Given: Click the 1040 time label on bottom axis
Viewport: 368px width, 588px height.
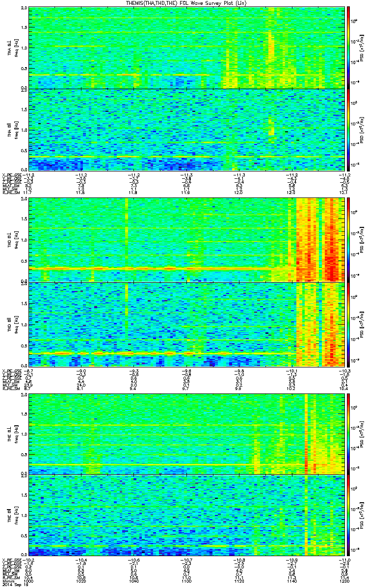Looking at the screenshot, I should click(x=134, y=581).
